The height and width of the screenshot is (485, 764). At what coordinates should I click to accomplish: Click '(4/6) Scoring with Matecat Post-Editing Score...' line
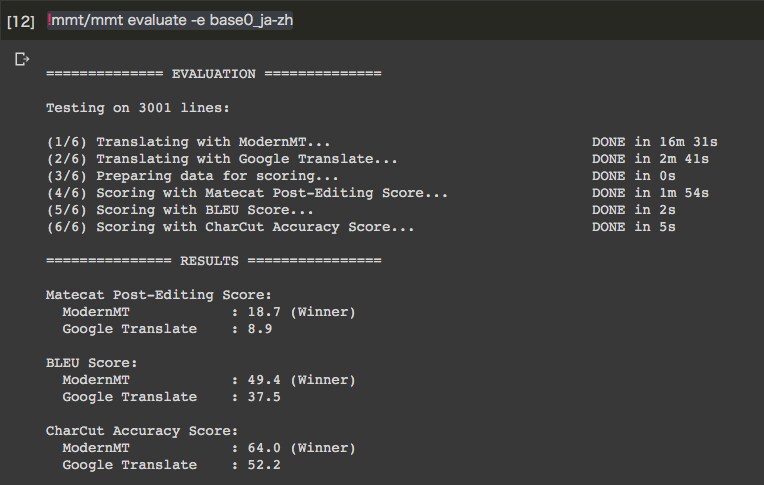[x=247, y=194]
